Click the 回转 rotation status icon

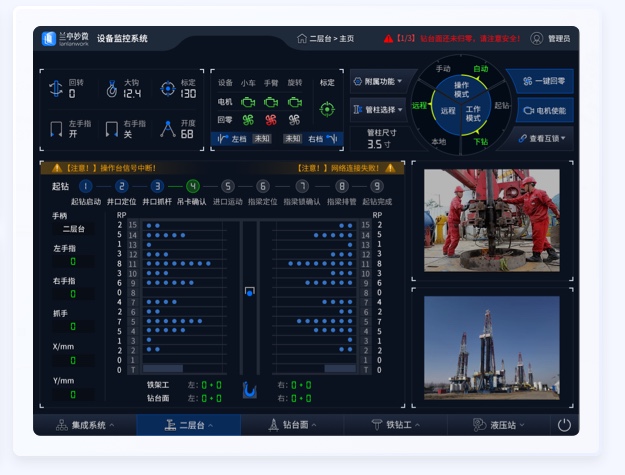click(56, 89)
